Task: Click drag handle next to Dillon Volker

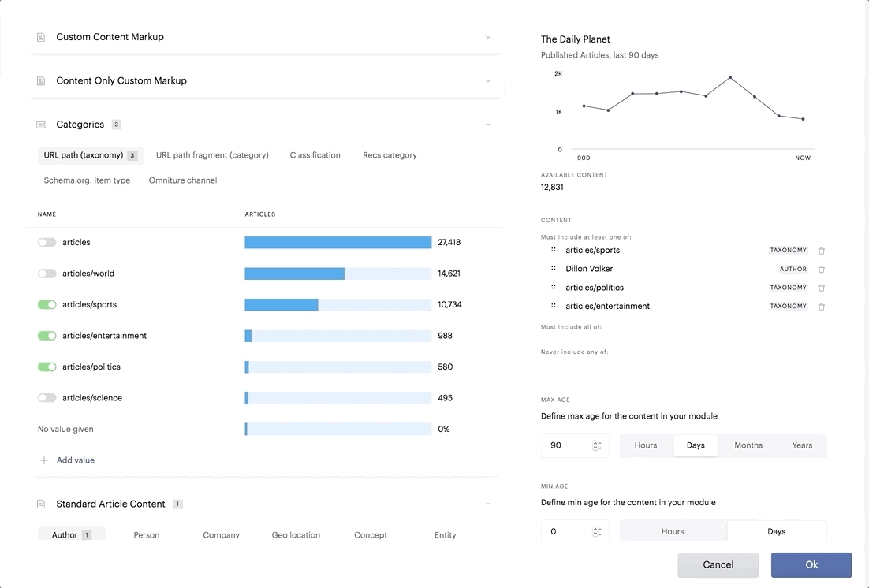Action: click(x=553, y=268)
